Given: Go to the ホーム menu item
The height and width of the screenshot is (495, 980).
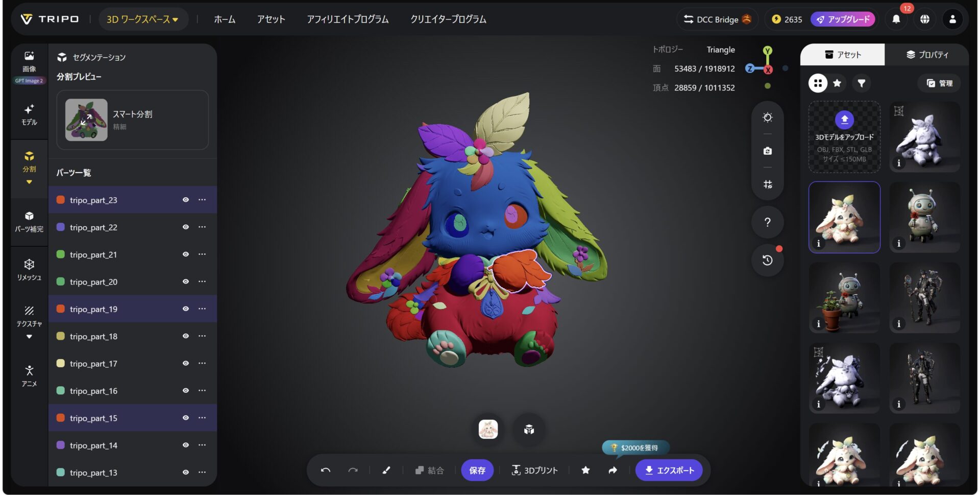Looking at the screenshot, I should (x=225, y=19).
